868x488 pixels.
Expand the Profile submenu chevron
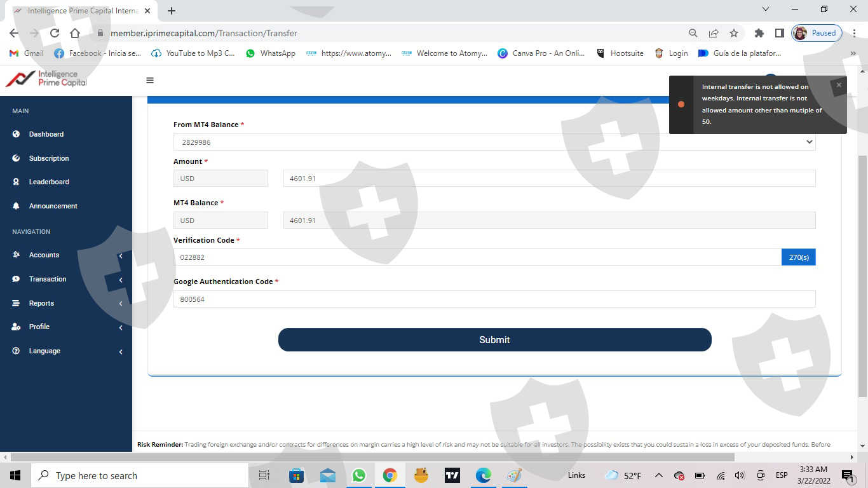coord(121,327)
